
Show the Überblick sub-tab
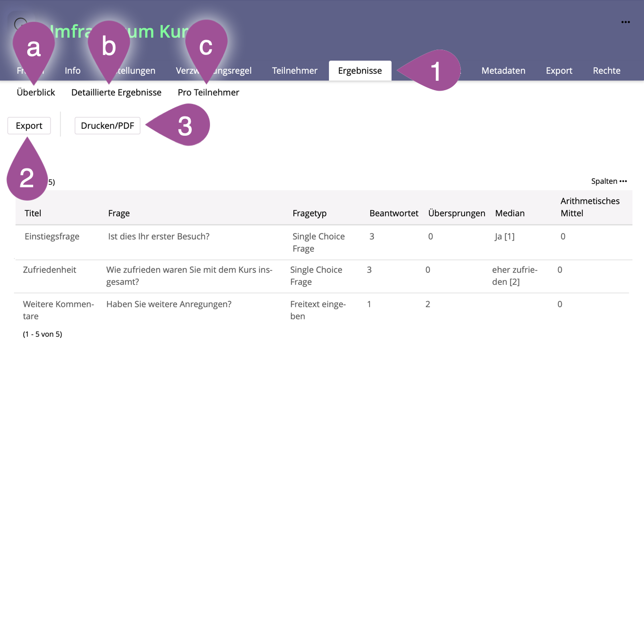pos(36,93)
